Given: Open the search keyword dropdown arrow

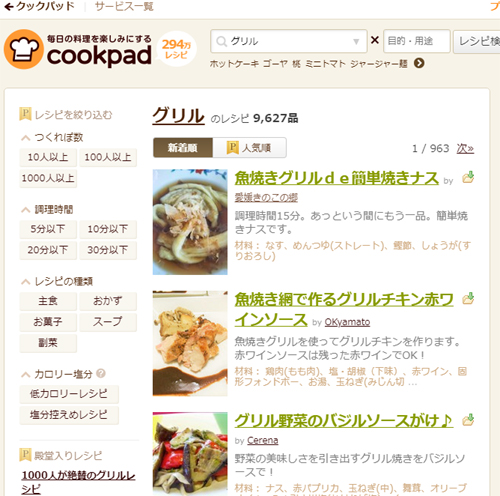Looking at the screenshot, I should tap(356, 42).
